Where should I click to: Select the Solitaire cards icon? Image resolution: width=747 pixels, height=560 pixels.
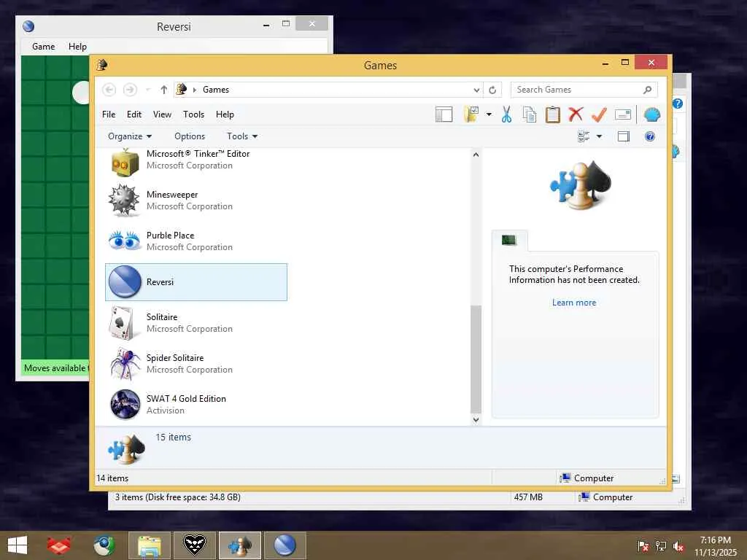click(x=122, y=323)
